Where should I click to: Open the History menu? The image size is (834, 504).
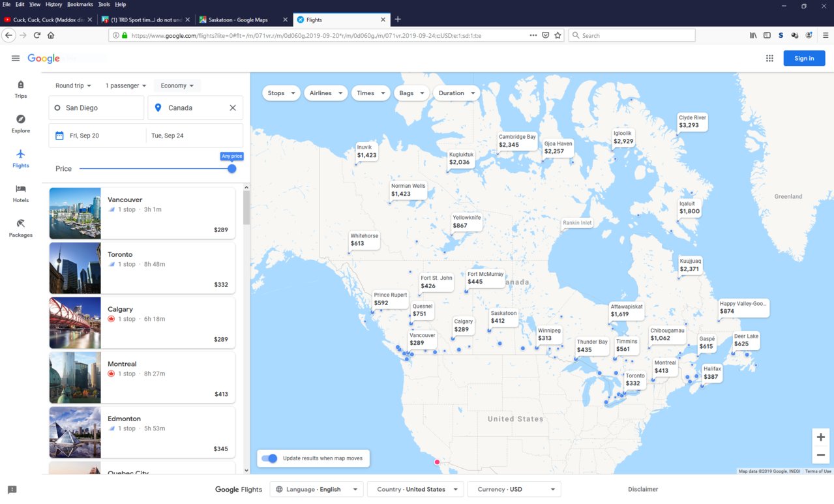53,5
